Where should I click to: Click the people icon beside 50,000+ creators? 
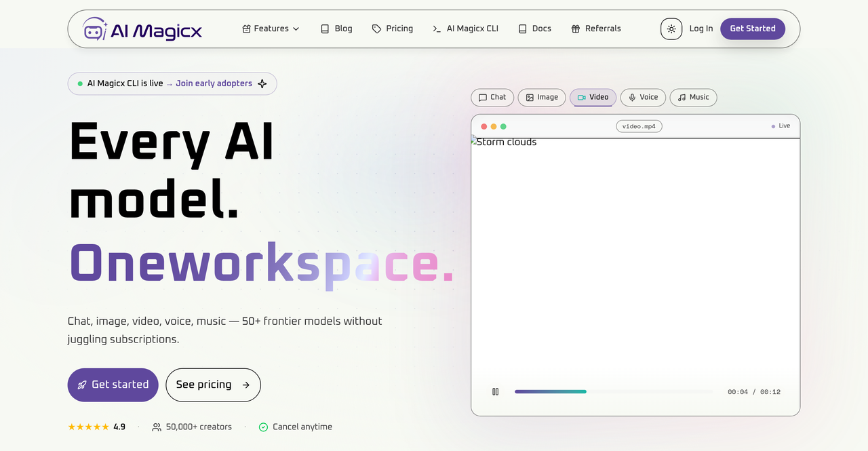click(157, 427)
